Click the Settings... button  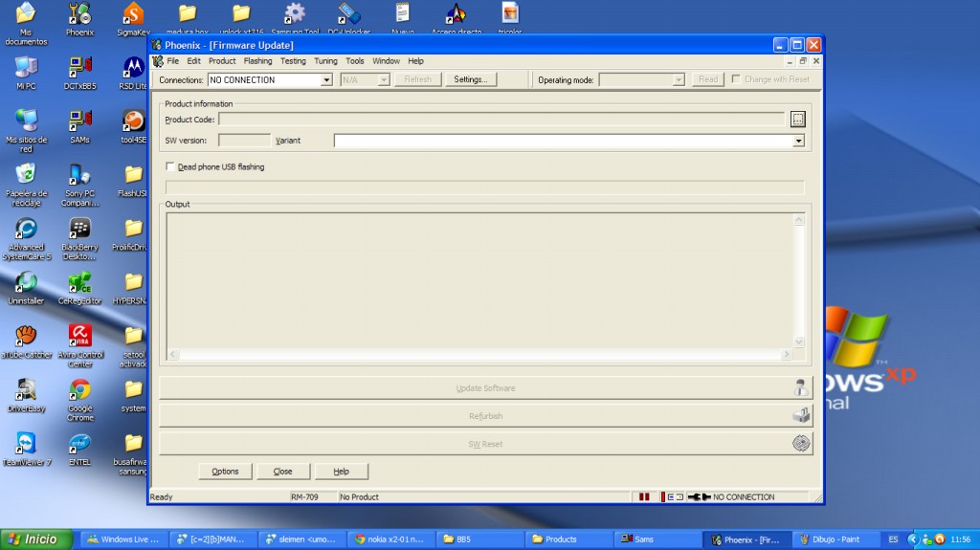point(471,79)
